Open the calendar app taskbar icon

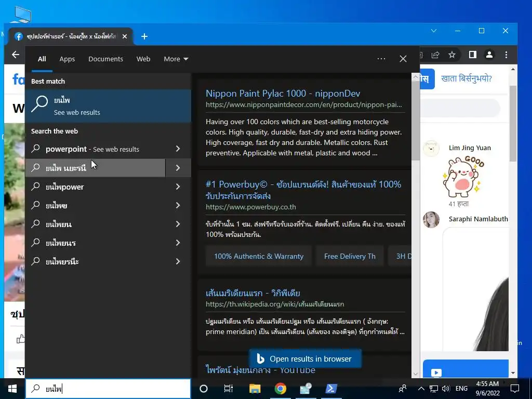coord(305,389)
